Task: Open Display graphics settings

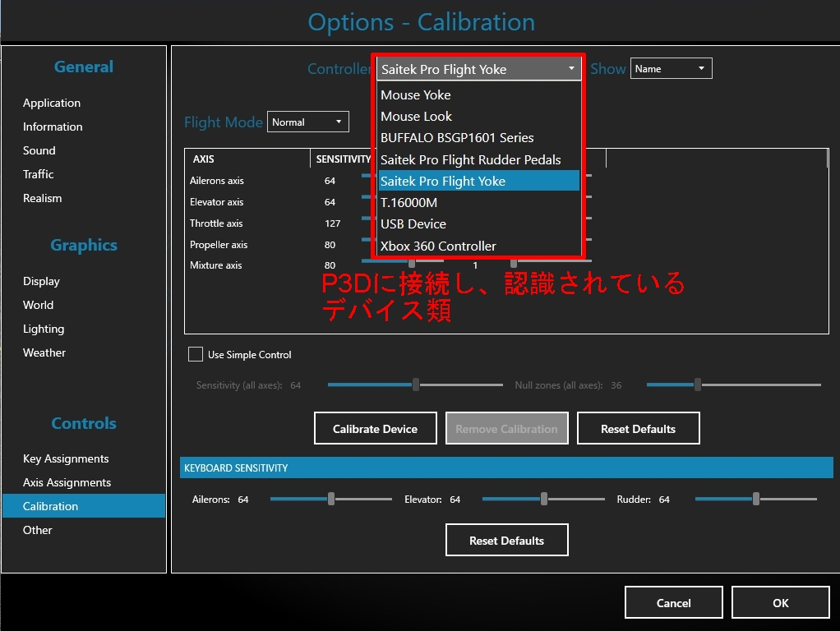Action: tap(41, 281)
